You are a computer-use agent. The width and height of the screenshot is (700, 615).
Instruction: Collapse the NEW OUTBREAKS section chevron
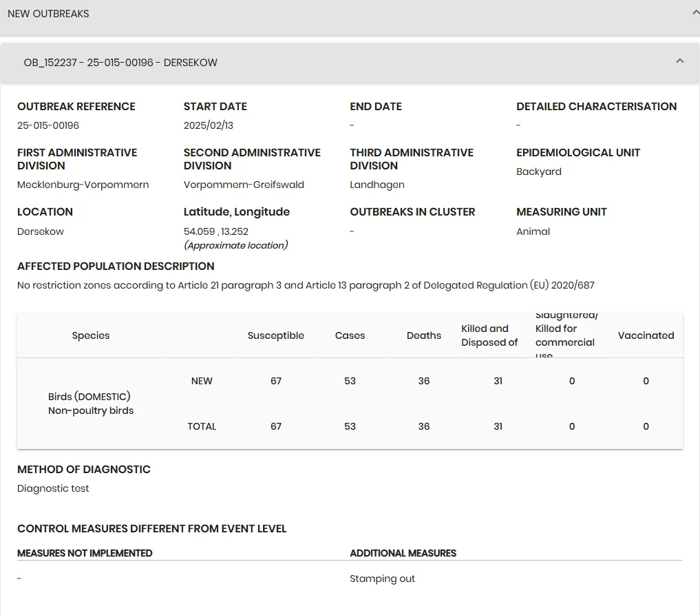[696, 13]
